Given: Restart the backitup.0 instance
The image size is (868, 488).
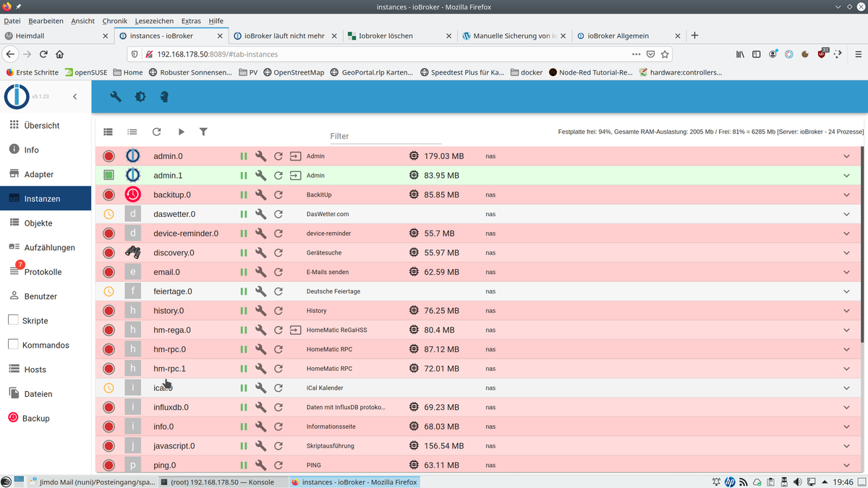Looking at the screenshot, I should [x=278, y=194].
